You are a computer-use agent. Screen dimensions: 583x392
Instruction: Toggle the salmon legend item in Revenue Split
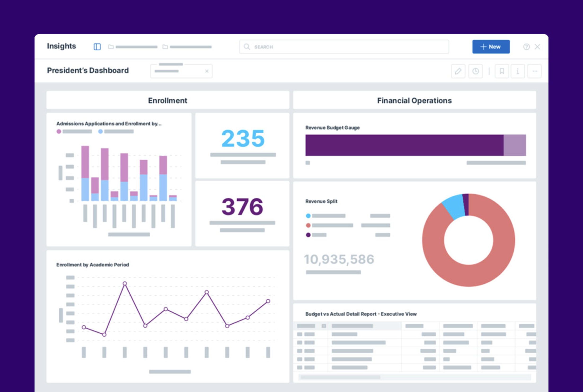(x=308, y=225)
